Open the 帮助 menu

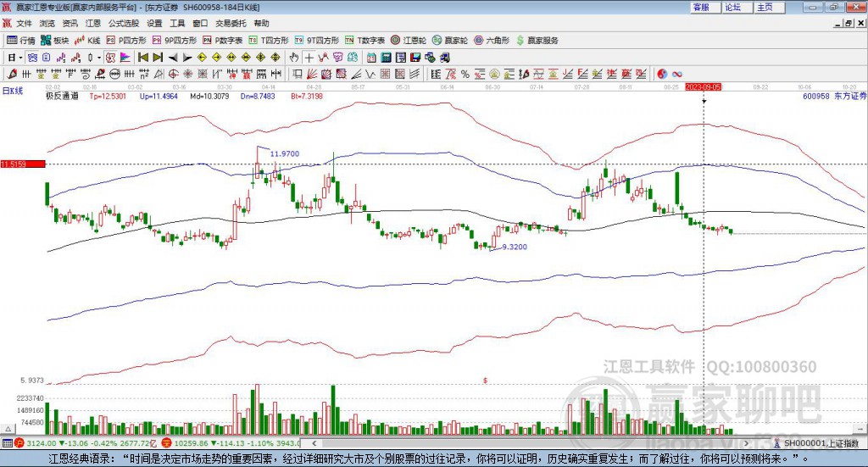[261, 24]
